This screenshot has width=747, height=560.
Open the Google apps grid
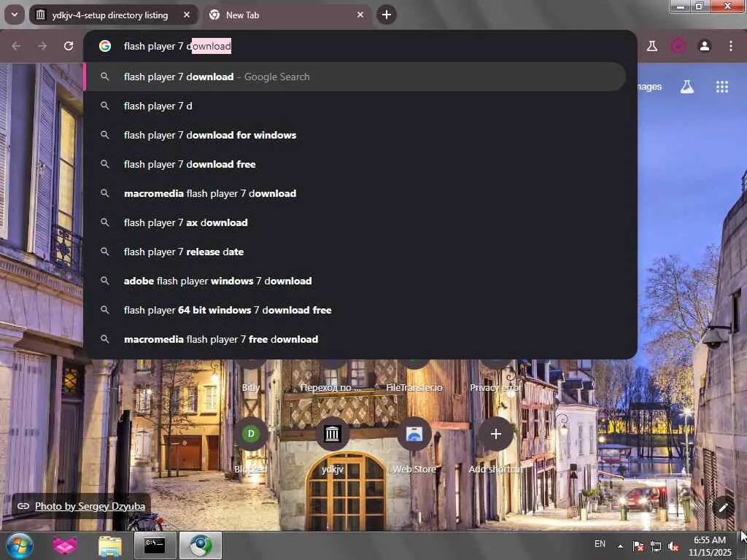click(x=722, y=87)
